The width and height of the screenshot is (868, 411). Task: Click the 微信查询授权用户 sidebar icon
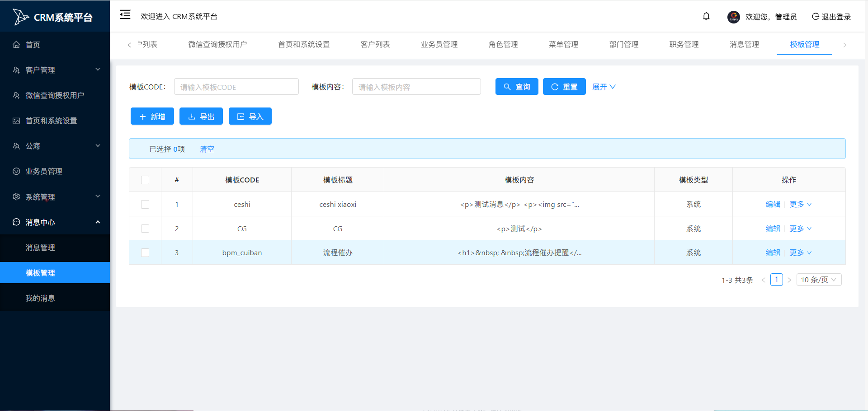16,95
